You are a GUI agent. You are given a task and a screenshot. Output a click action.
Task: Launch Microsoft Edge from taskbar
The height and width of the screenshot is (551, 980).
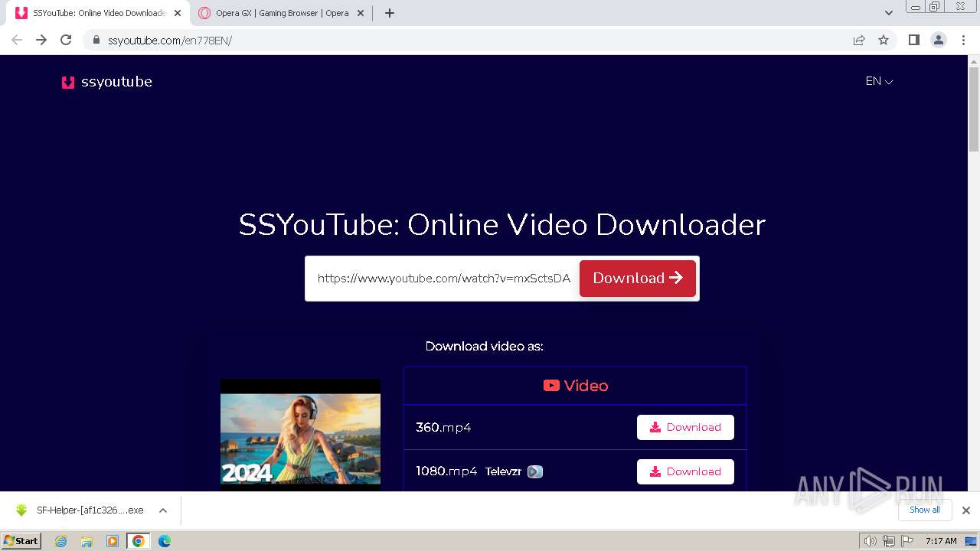tap(165, 541)
